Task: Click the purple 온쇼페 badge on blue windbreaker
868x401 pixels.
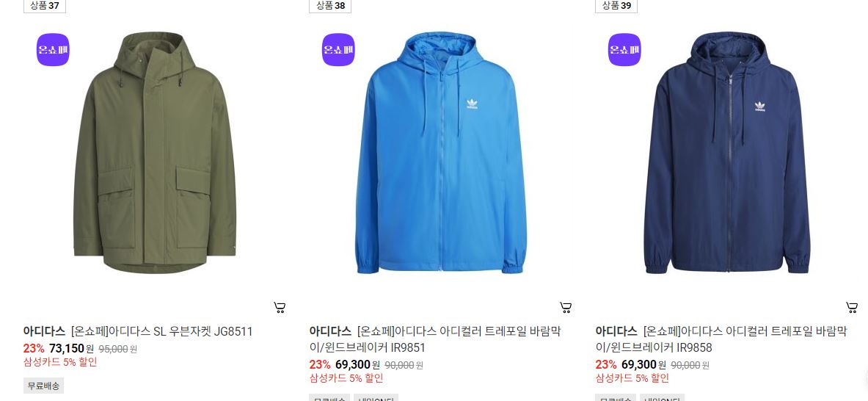Action: click(x=338, y=49)
